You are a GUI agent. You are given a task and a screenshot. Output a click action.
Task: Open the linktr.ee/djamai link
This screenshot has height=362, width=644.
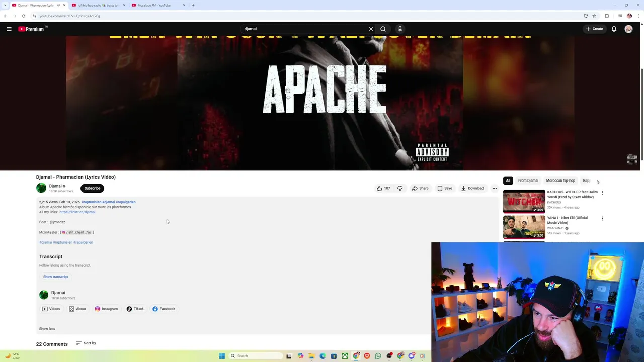click(77, 212)
